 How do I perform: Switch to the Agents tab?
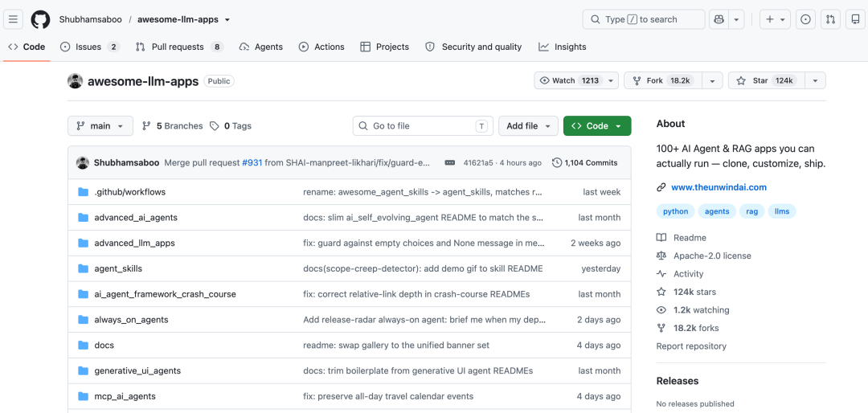260,47
